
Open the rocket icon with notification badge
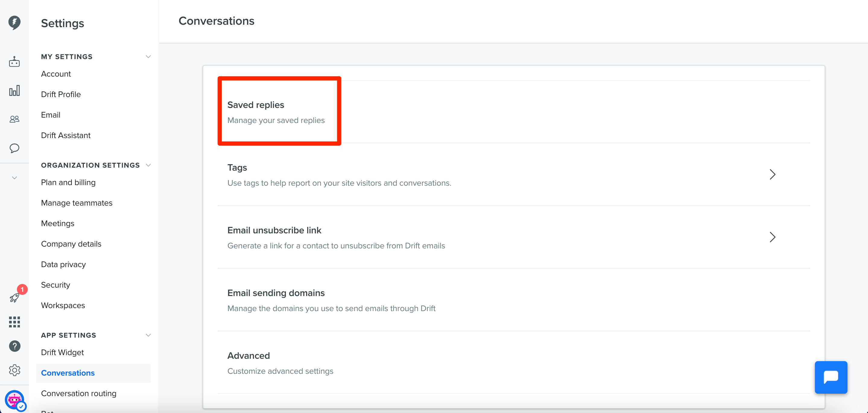coord(15,297)
